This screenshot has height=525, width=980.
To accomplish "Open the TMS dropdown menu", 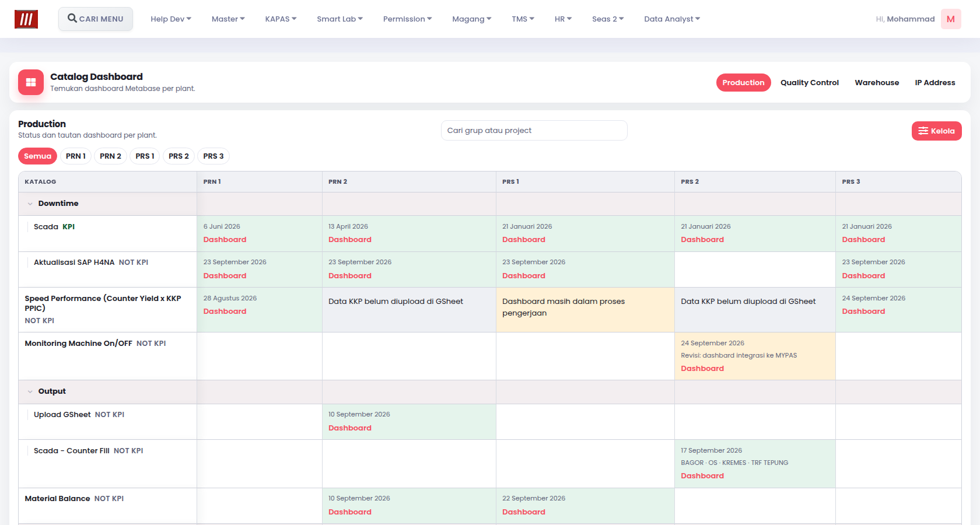I will point(523,19).
